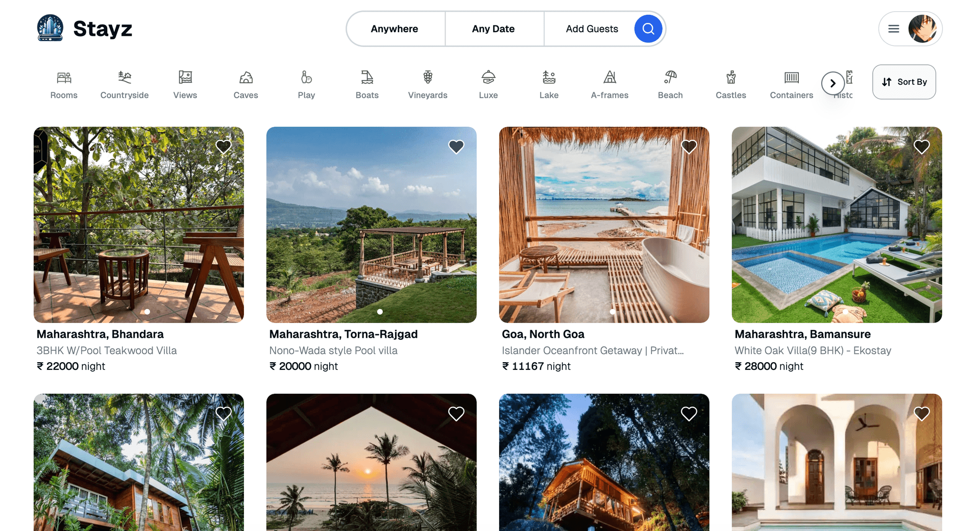Toggle heart on Torna-Rajgad pool villa
The height and width of the screenshot is (531, 980).
[x=456, y=147]
